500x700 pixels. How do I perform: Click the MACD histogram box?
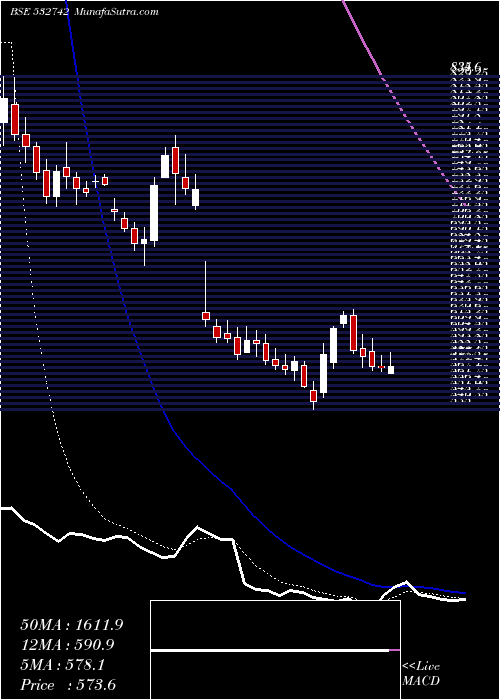coord(275,650)
